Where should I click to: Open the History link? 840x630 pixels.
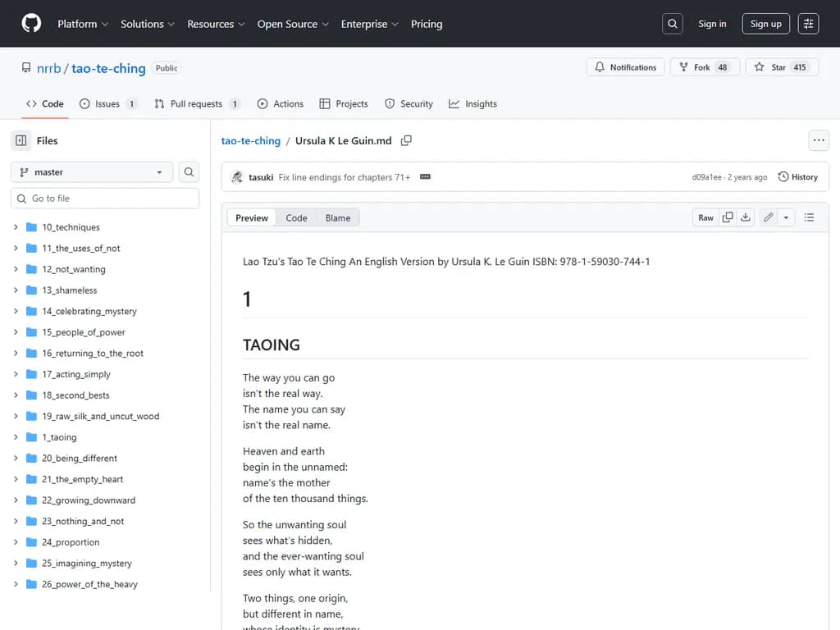click(797, 177)
